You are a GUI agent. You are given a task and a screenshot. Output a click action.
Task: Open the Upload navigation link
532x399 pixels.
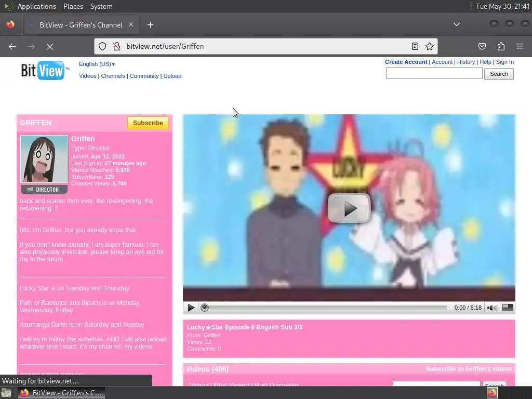click(172, 76)
